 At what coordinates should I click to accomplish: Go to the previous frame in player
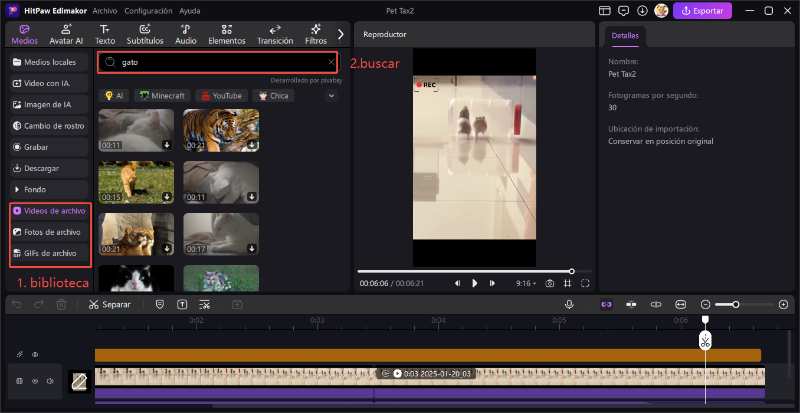click(x=458, y=283)
